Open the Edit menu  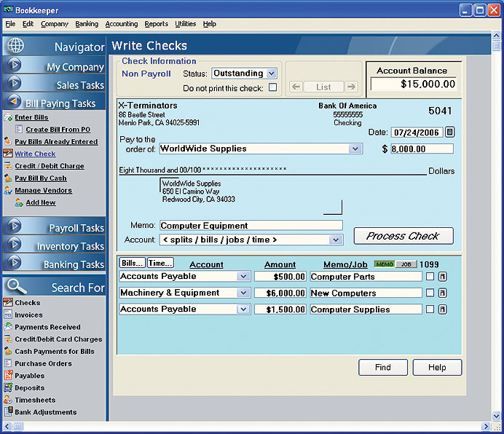pyautogui.click(x=28, y=24)
